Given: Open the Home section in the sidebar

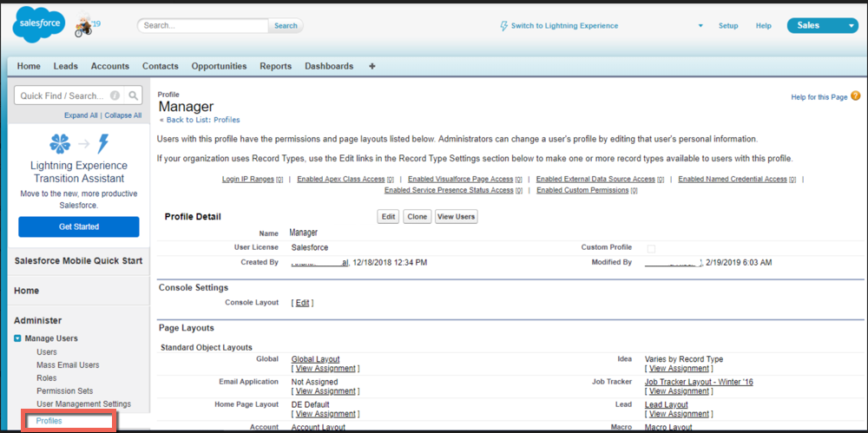Looking at the screenshot, I should coord(26,290).
